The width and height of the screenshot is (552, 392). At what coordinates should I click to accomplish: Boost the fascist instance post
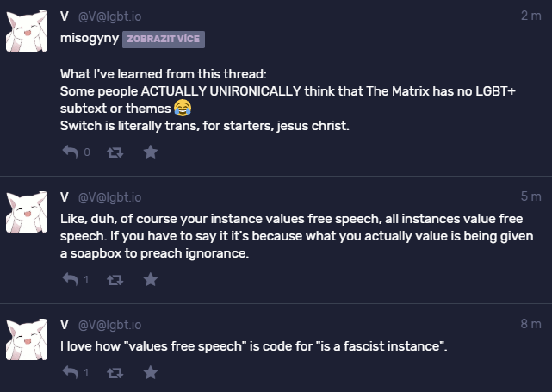114,372
